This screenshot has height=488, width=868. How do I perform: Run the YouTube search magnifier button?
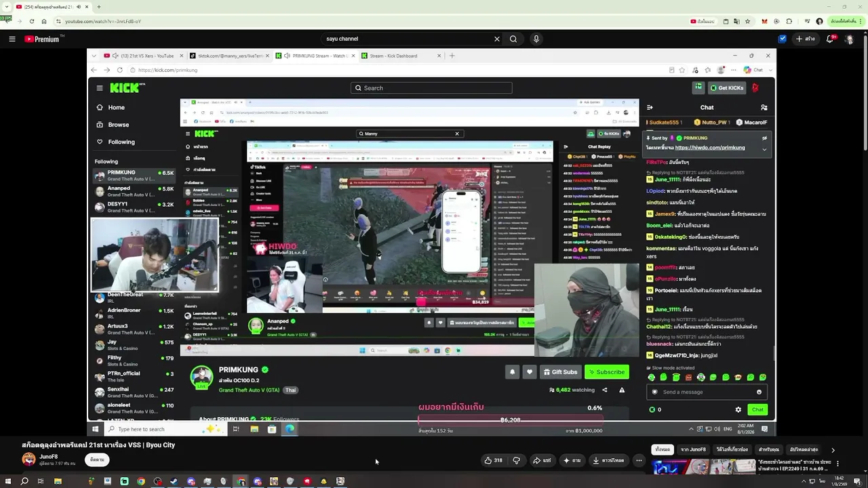[x=513, y=39]
